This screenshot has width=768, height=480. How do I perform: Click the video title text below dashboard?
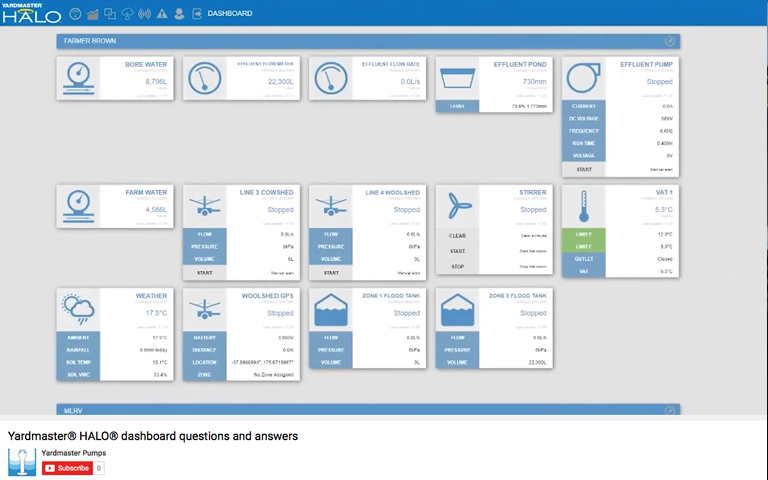[153, 436]
